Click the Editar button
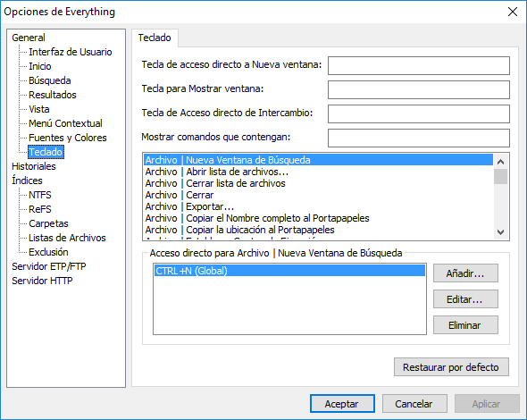The width and height of the screenshot is (527, 420). (x=465, y=299)
